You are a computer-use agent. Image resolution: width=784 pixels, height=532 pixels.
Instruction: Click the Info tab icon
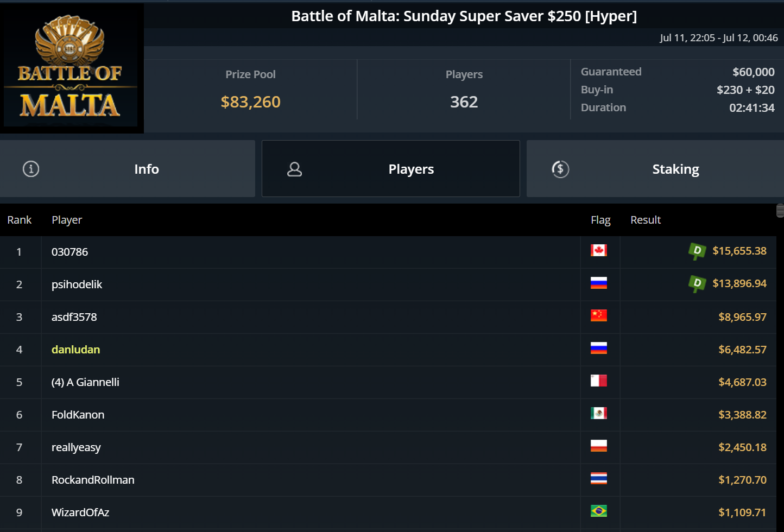tap(31, 169)
